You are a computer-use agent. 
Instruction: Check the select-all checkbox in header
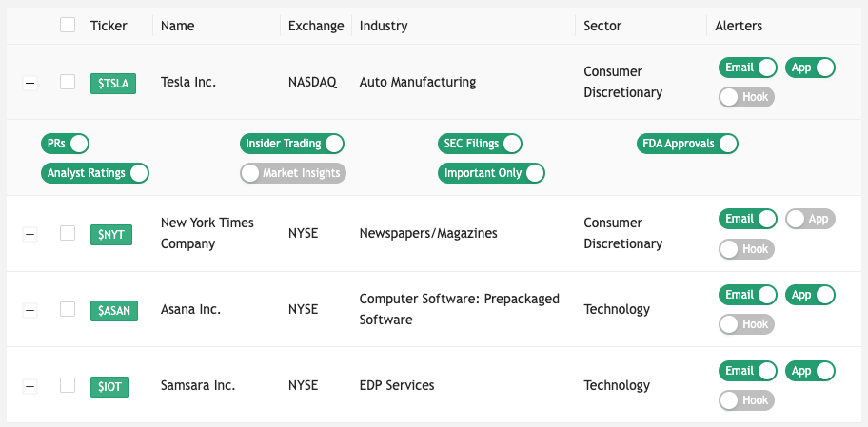(68, 25)
